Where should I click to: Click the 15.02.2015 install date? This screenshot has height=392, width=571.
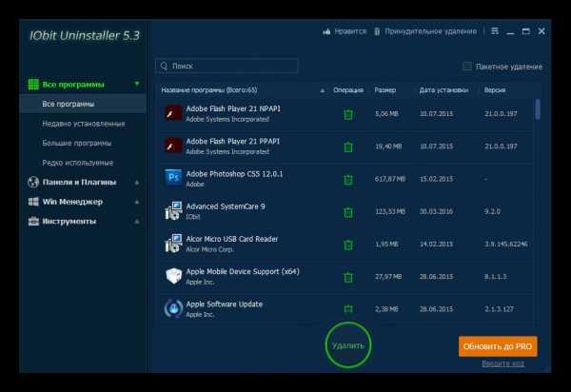point(436,179)
